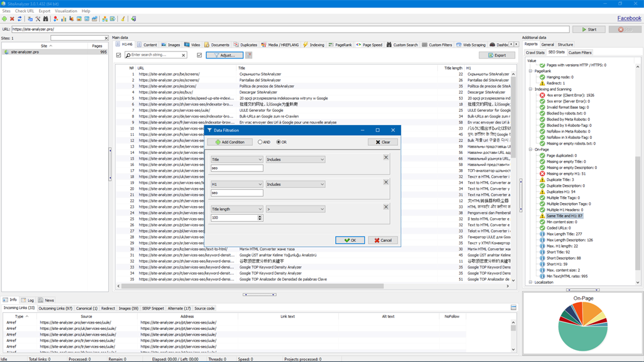Click the binoculars search toolbar icon
The image size is (644, 362).
[x=45, y=19]
